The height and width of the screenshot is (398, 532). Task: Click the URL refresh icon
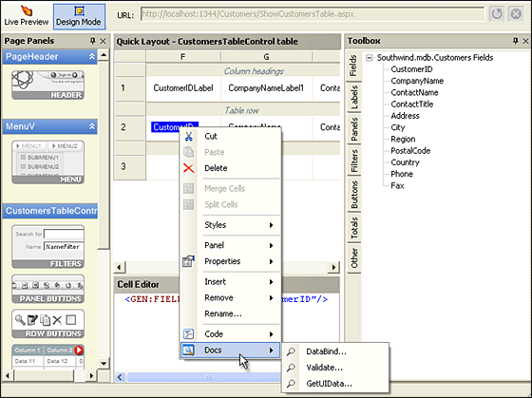tap(497, 14)
